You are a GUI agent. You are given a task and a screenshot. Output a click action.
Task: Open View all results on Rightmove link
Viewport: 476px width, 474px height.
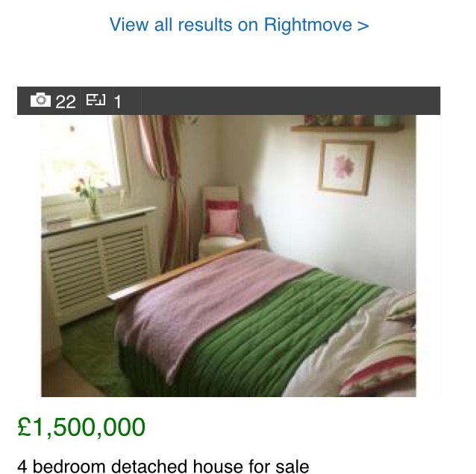click(x=239, y=25)
